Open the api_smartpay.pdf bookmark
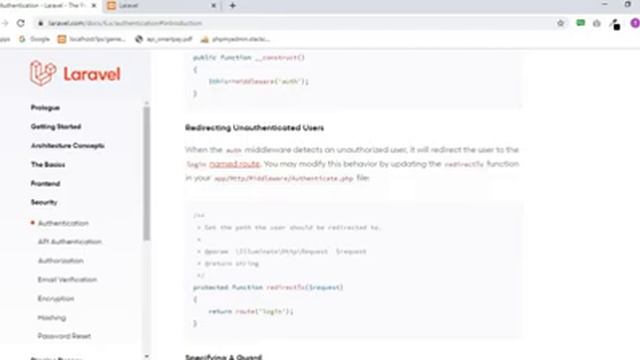Image resolution: width=640 pixels, height=360 pixels. pos(164,39)
